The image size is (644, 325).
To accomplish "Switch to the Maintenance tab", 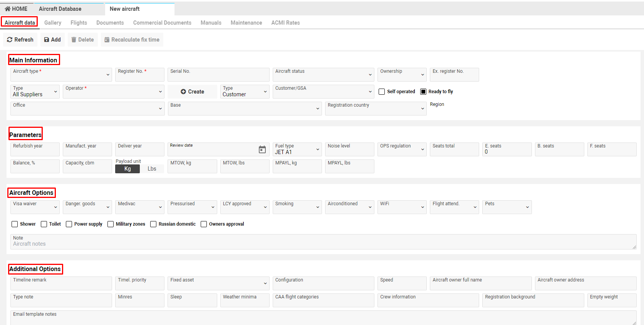I will [246, 23].
